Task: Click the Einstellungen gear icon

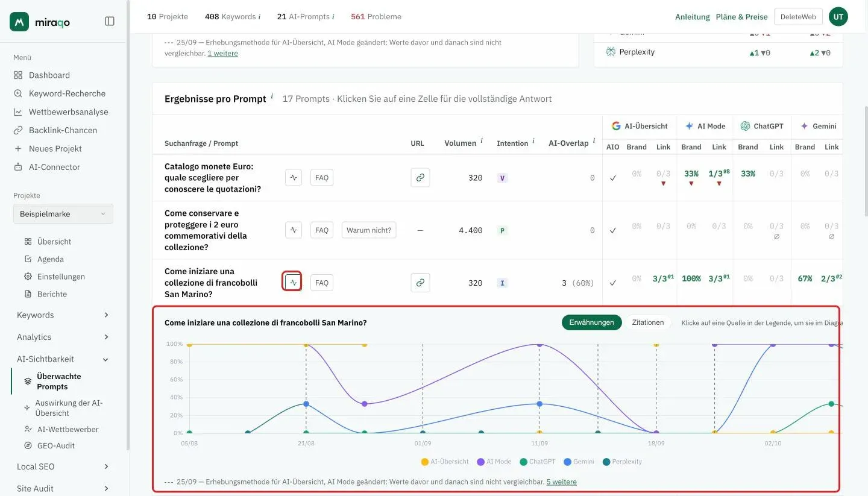Action: pos(28,277)
